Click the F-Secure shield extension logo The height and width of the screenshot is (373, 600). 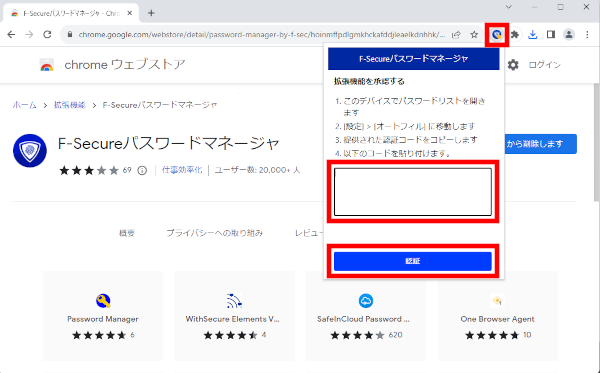(x=30, y=151)
